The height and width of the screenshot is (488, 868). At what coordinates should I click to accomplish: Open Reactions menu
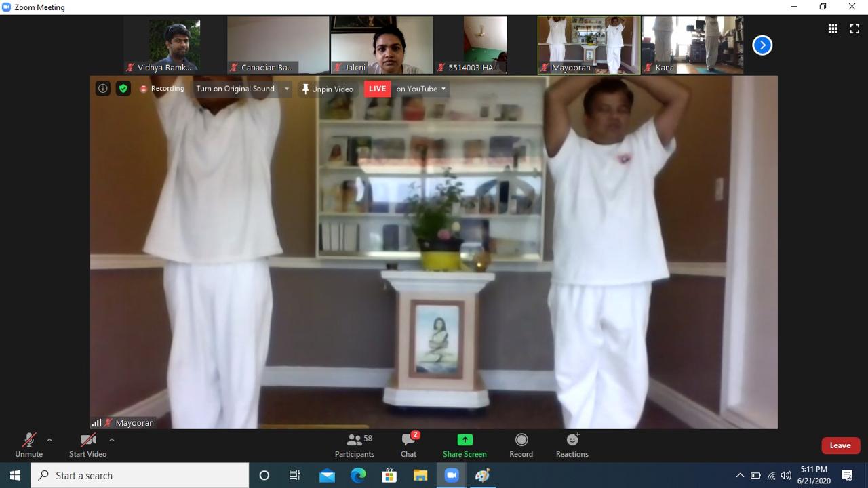572,446
